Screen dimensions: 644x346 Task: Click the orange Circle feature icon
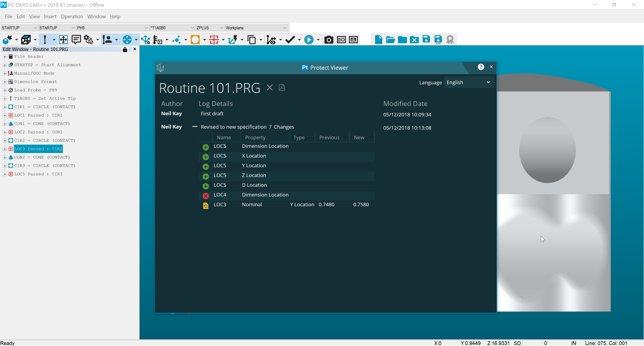click(x=195, y=40)
